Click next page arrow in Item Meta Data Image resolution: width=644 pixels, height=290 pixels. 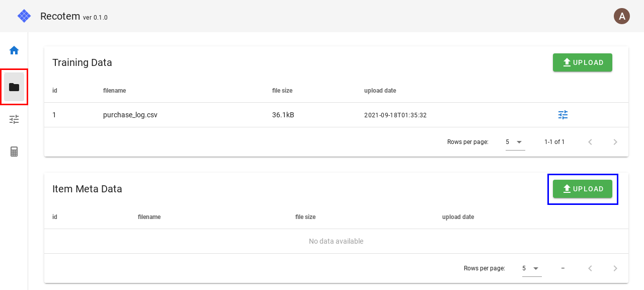pyautogui.click(x=615, y=268)
